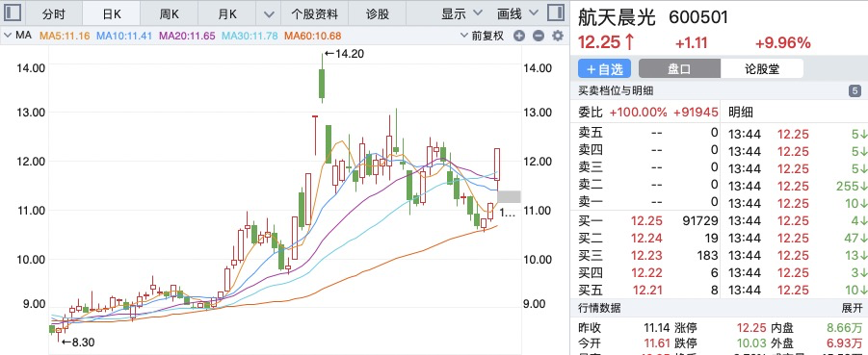Click the MA30:11.78 indicator label
This screenshot has width=868, height=355.
250,36
